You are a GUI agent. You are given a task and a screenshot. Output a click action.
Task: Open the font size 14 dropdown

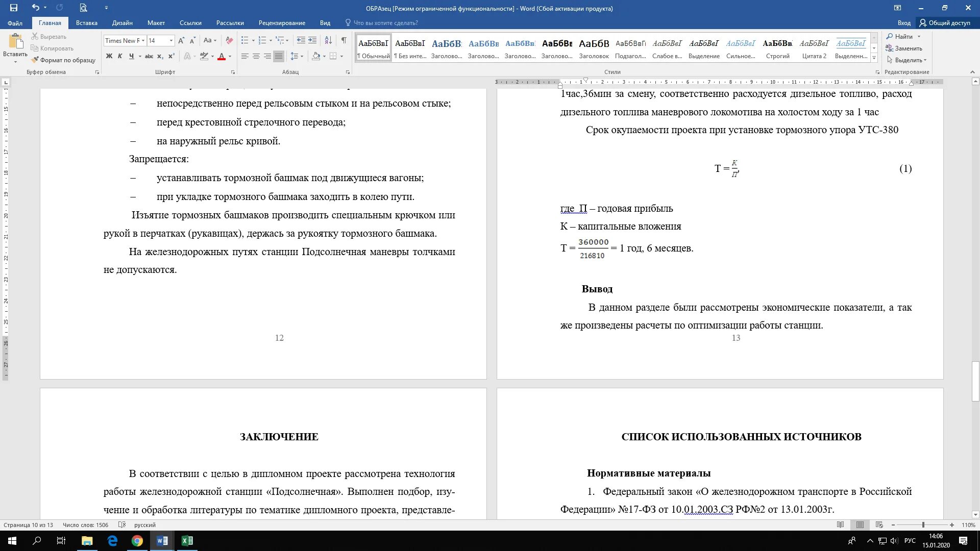tap(171, 40)
